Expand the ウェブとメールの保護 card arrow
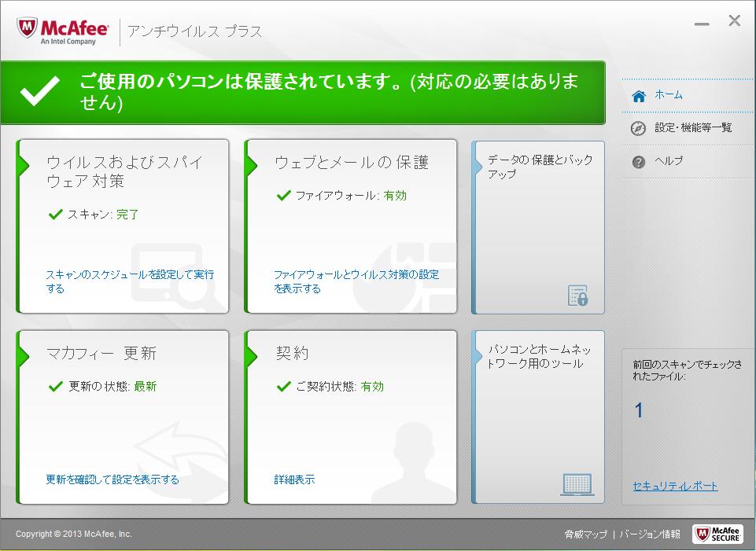Screen dimensions: 756x551 coord(251,165)
